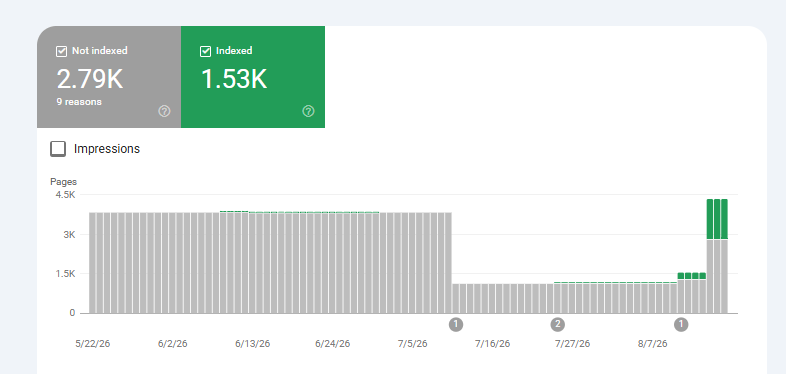This screenshot has width=786, height=374.
Task: Click the 3K axis label
Action: click(x=69, y=235)
